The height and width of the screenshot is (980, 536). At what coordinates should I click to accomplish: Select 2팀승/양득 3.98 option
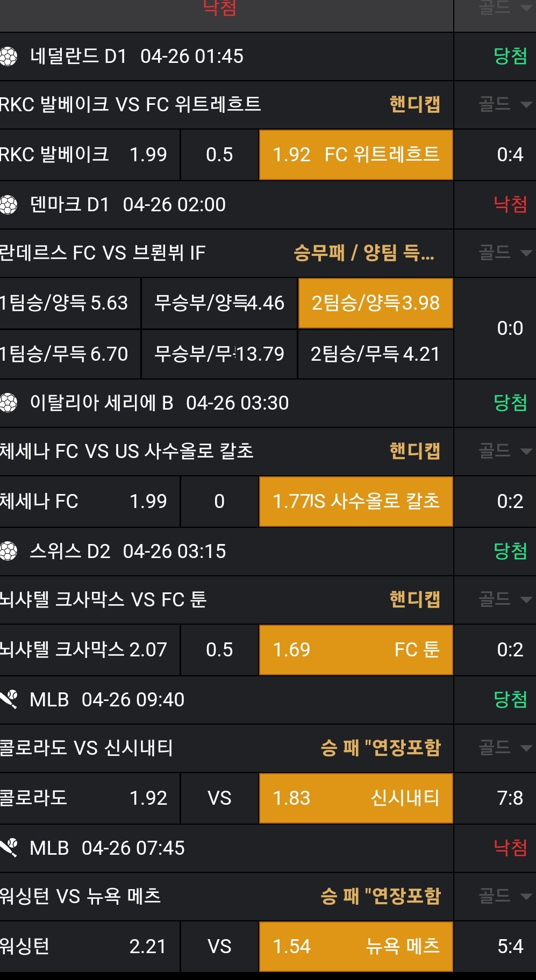pos(375,303)
